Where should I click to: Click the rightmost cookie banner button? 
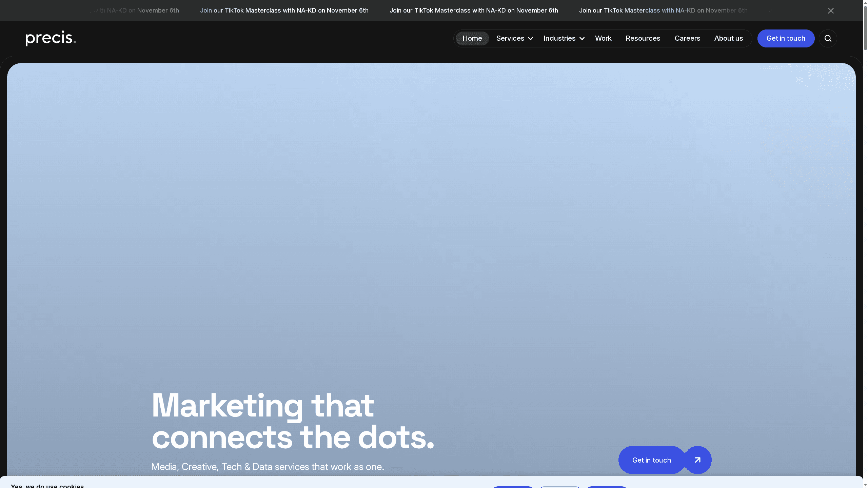607,487
